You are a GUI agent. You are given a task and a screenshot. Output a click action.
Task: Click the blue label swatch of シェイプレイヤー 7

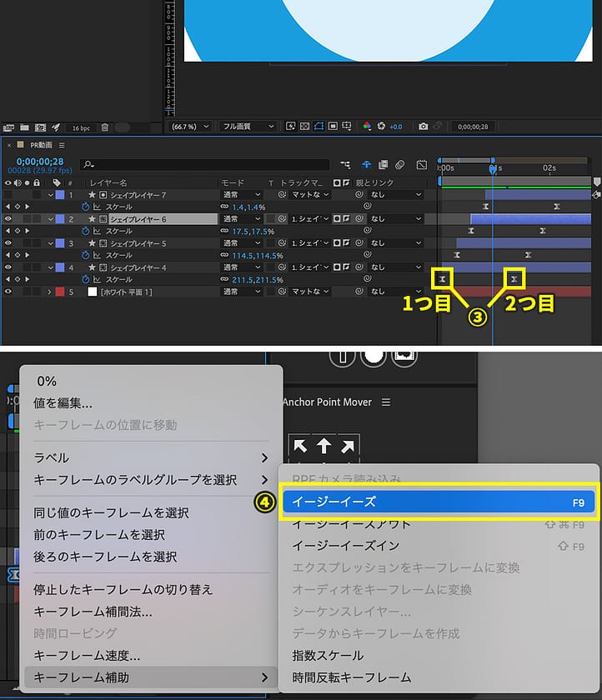(x=59, y=195)
